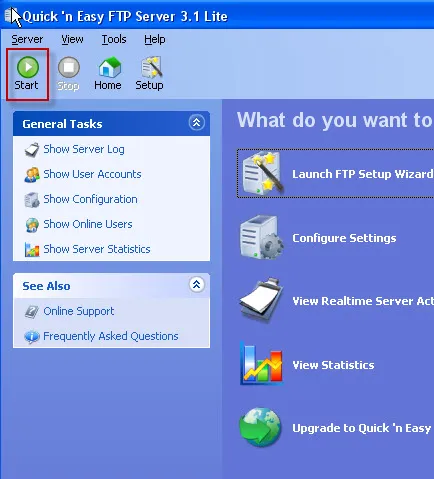Collapse the General Tasks panel
The width and height of the screenshot is (434, 479).
[197, 123]
